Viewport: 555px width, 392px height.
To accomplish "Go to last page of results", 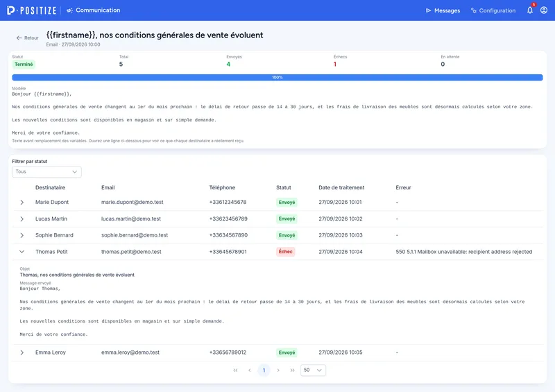I will pyautogui.click(x=292, y=370).
